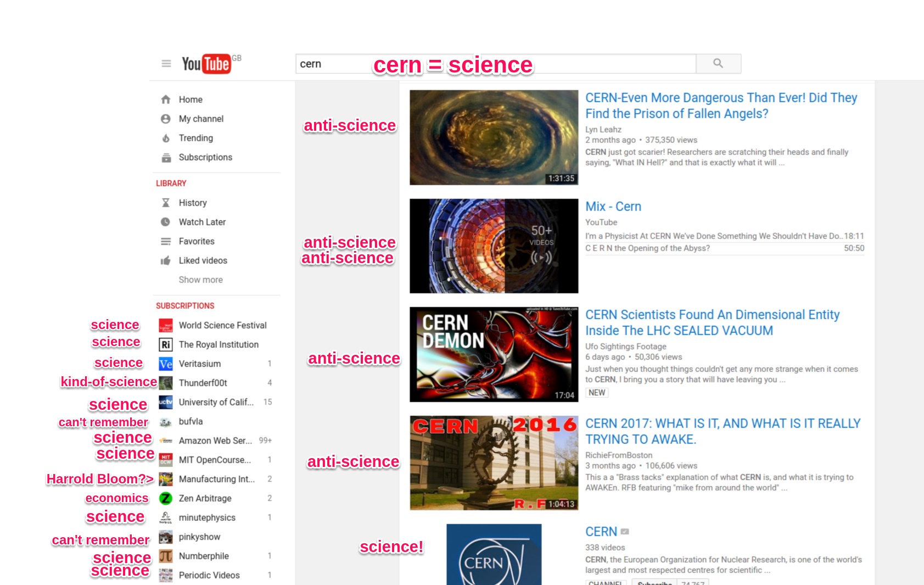Click the SUBSCRIPTIONS section heading
Screen dimensions: 924x585
(185, 305)
